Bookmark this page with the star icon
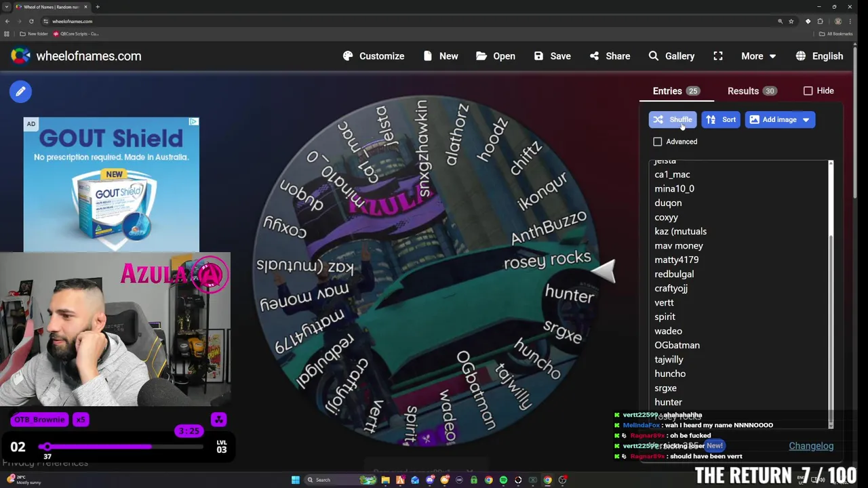The image size is (868, 488). [791, 21]
